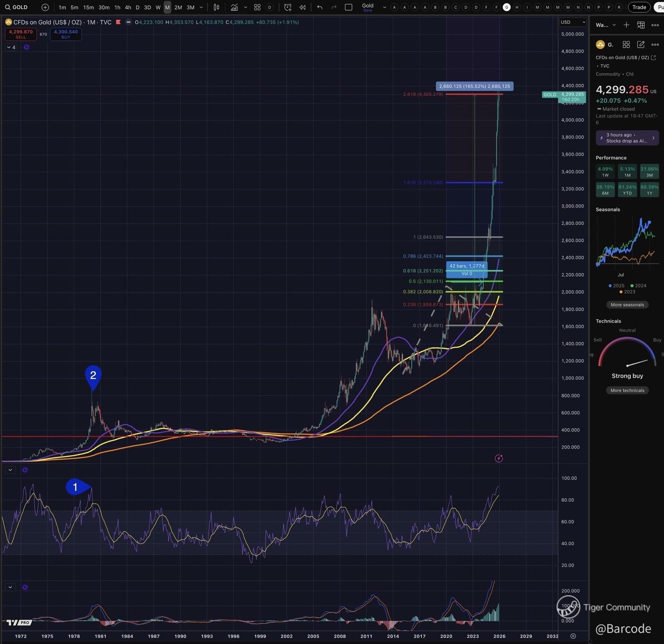664x644 pixels.
Task: Expand the collapsed indicators legend showing 4
Action: click(x=11, y=47)
